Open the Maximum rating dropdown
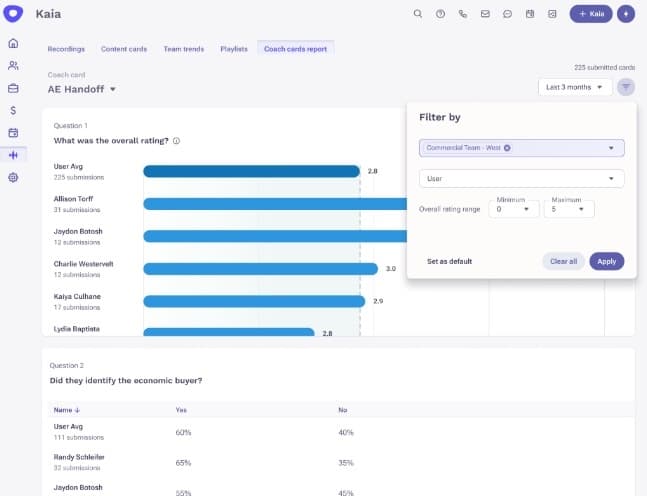 coord(571,210)
